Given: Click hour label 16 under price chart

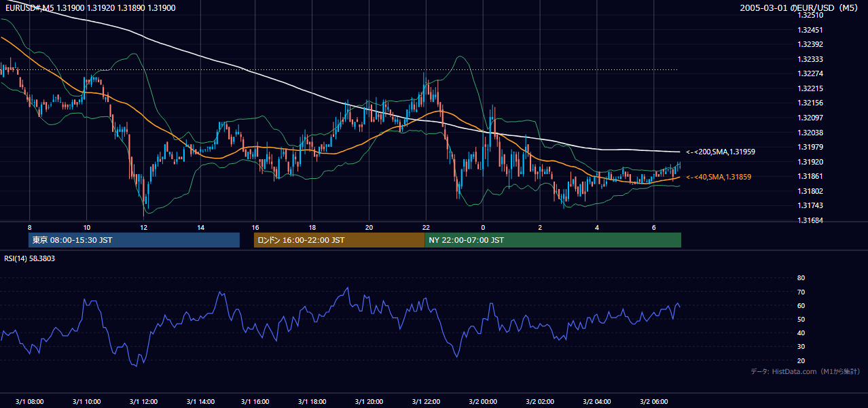Looking at the screenshot, I should [x=256, y=227].
